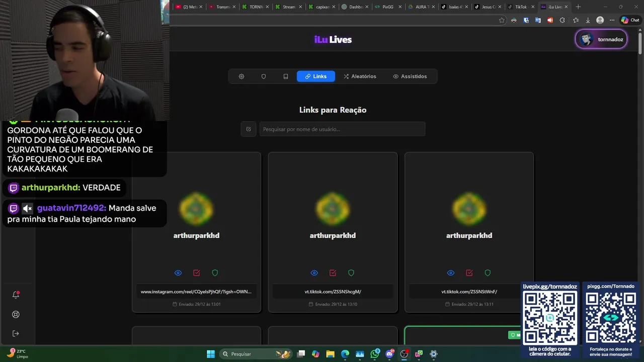644x362 pixels.
Task: Open browser extensions puzzle icon
Action: [x=562, y=20]
